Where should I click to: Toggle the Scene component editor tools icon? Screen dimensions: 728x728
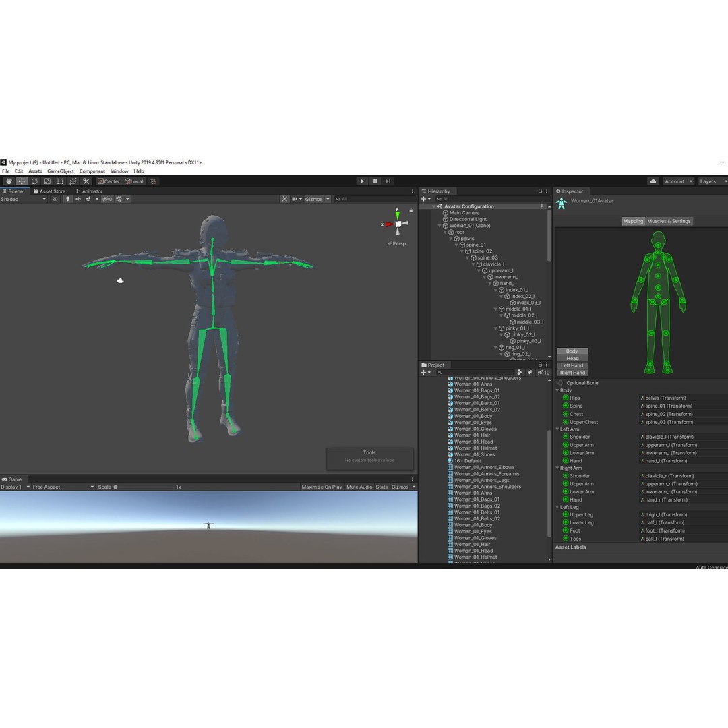pyautogui.click(x=284, y=199)
